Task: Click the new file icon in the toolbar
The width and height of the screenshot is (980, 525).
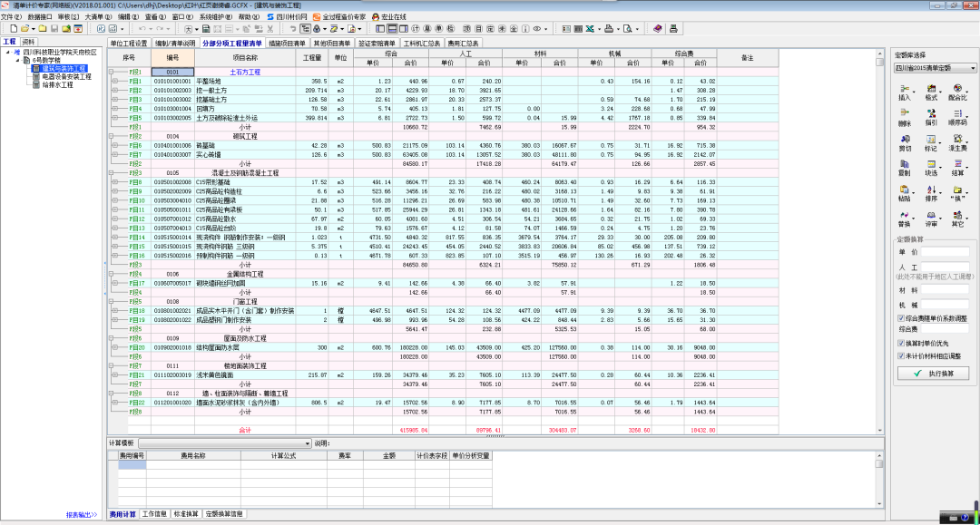Action: click(x=14, y=29)
